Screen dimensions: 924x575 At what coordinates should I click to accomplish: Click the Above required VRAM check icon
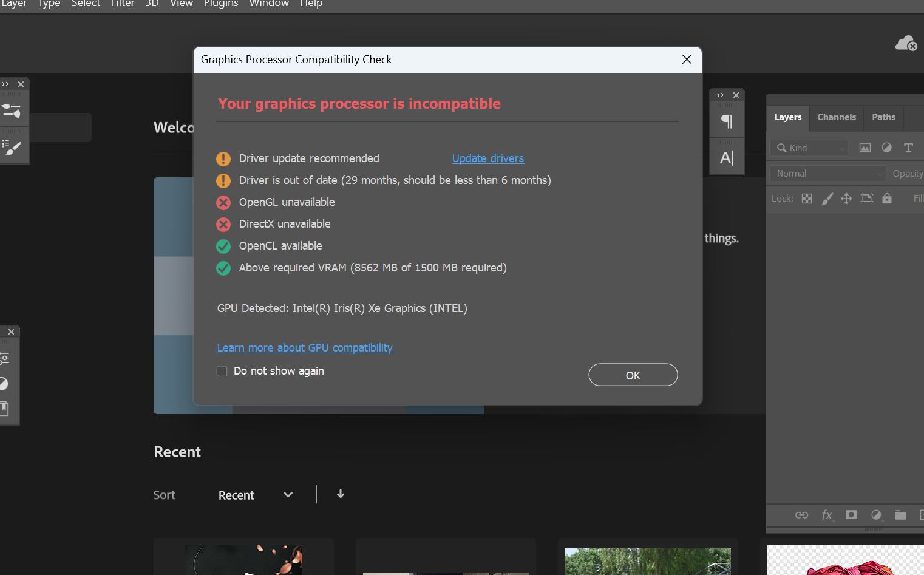(223, 268)
